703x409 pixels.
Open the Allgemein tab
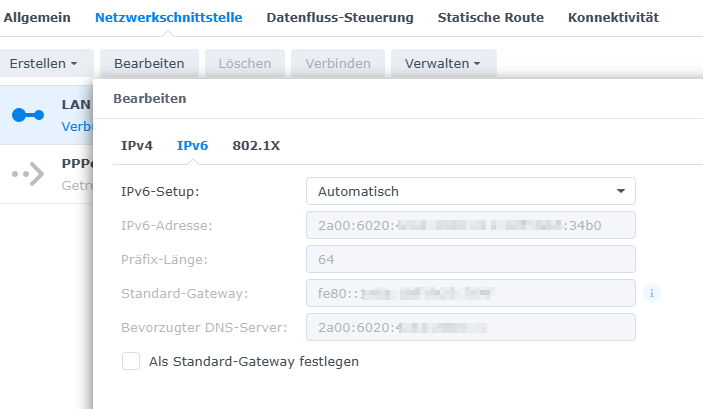coord(38,17)
